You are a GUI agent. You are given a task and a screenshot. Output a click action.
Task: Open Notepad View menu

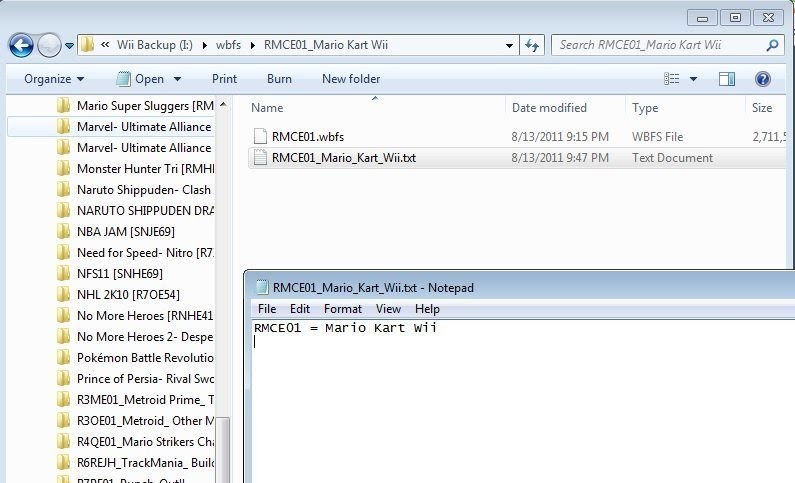pyautogui.click(x=388, y=309)
